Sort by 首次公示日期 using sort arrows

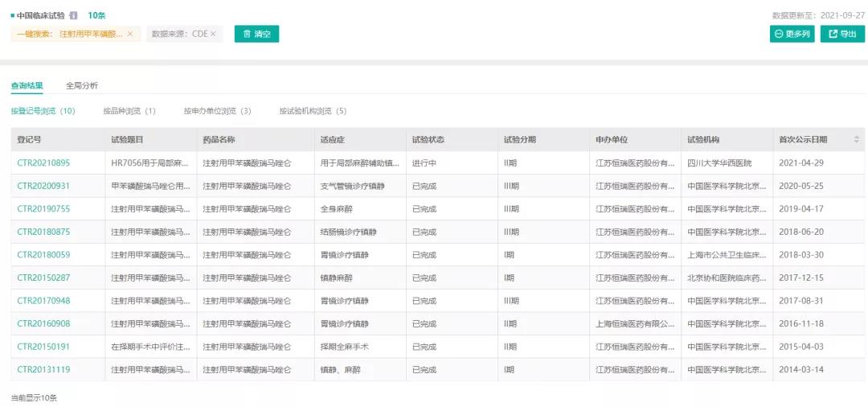pos(856,139)
